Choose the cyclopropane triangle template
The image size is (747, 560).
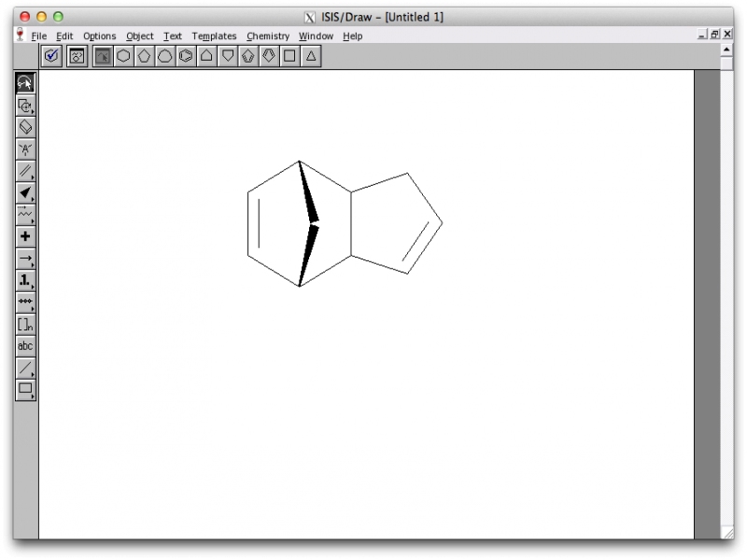pos(311,56)
